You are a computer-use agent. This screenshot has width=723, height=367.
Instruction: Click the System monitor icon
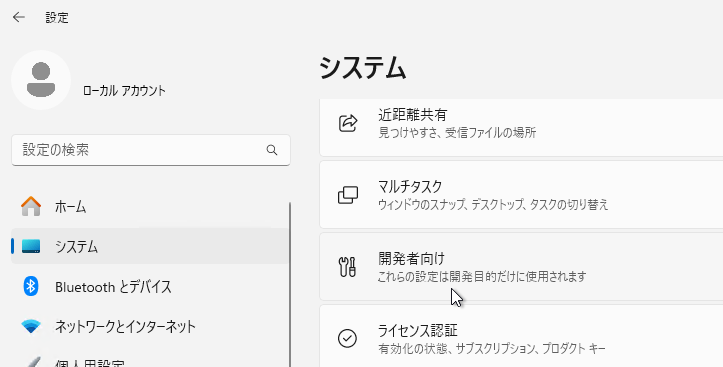coord(31,247)
